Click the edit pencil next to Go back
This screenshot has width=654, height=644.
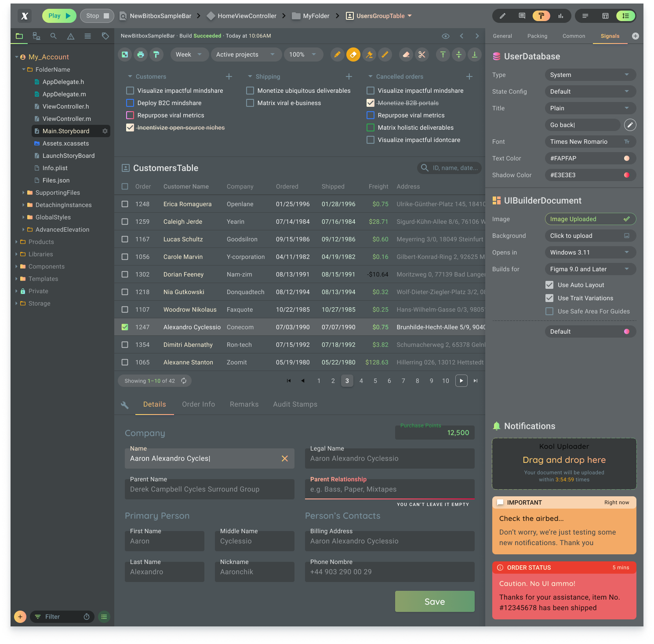pyautogui.click(x=630, y=125)
